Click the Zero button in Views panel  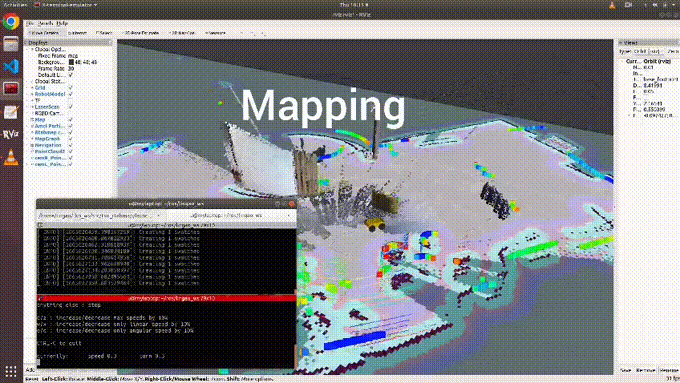click(x=673, y=51)
